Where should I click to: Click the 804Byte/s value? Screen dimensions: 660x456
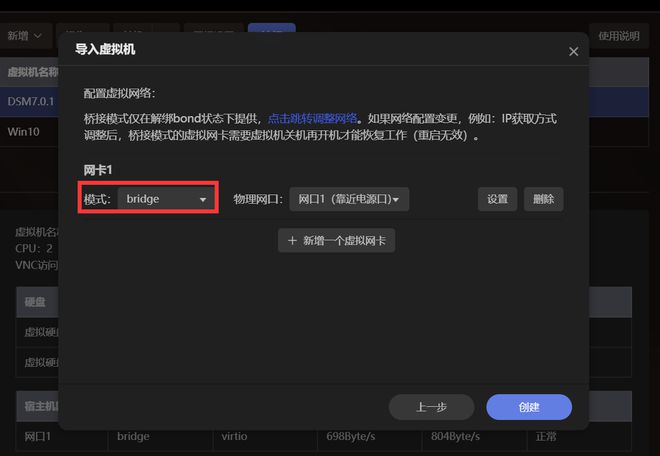[x=455, y=436]
